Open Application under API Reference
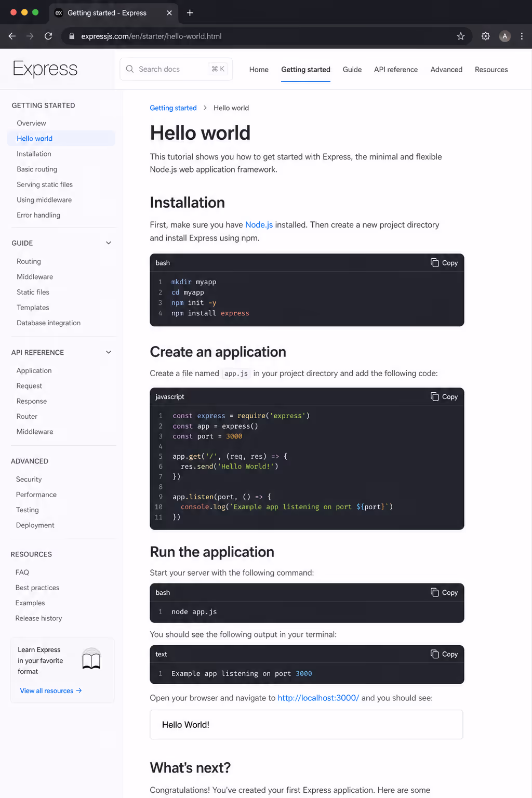Screen dimensions: 532x798 pos(34,370)
